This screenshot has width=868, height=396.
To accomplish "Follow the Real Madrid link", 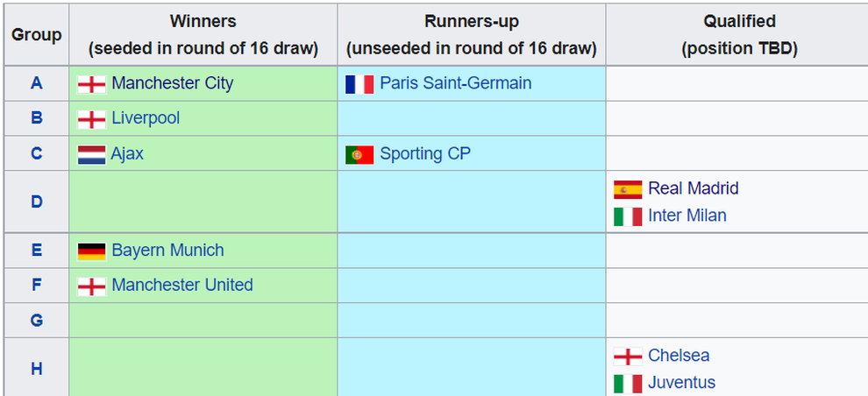I will [693, 189].
